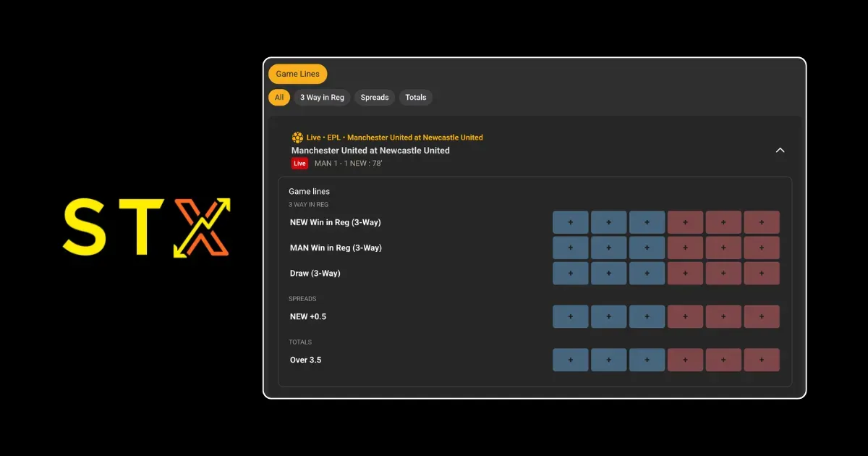Switch to the 3 Way in Reg tab
The image size is (868, 456).
321,97
